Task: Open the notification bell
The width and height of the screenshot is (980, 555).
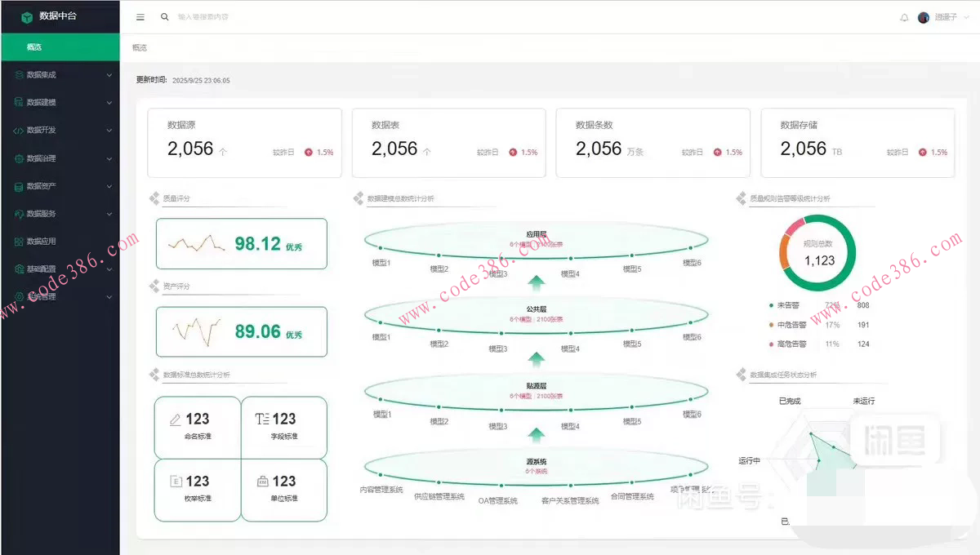Action: (x=904, y=17)
